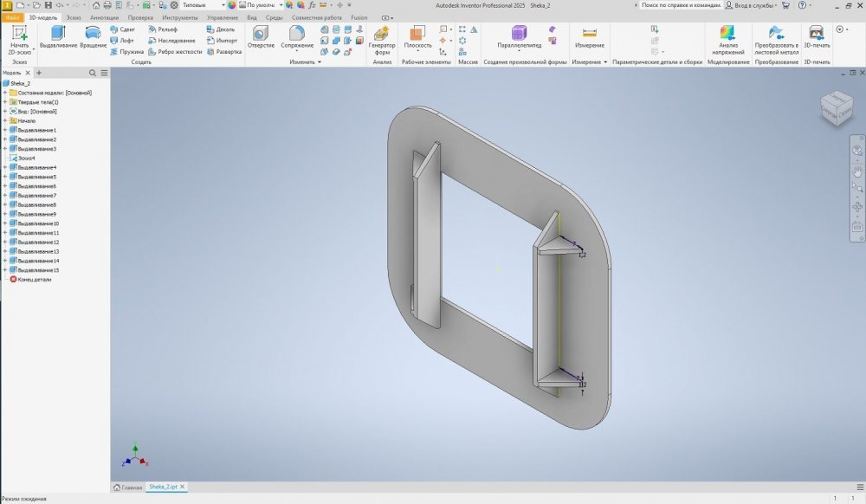Launch Анализ напряжений stress analysis

point(726,39)
